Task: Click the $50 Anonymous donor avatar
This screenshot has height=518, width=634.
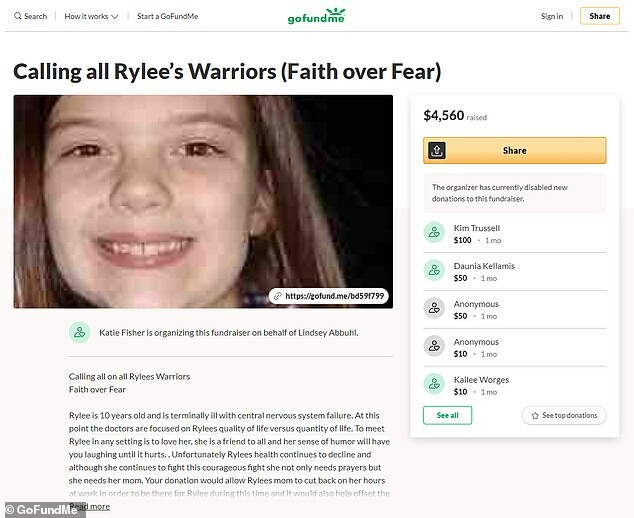Action: (x=434, y=308)
